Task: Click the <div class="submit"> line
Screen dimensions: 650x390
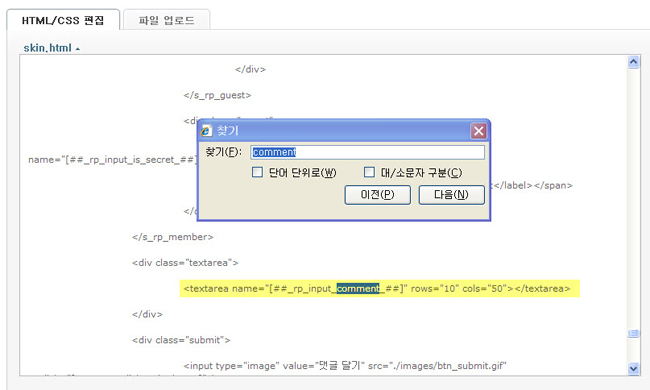Action: pyautogui.click(x=181, y=340)
